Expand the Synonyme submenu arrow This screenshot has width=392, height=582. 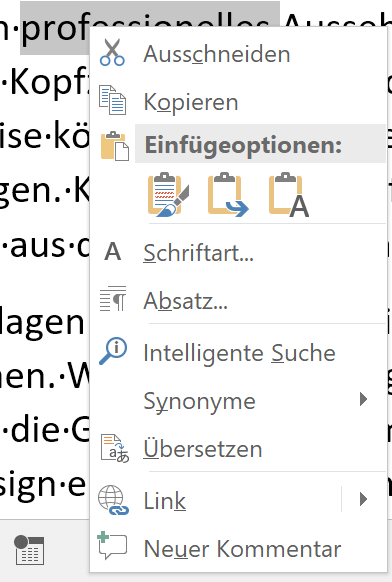[x=363, y=399]
